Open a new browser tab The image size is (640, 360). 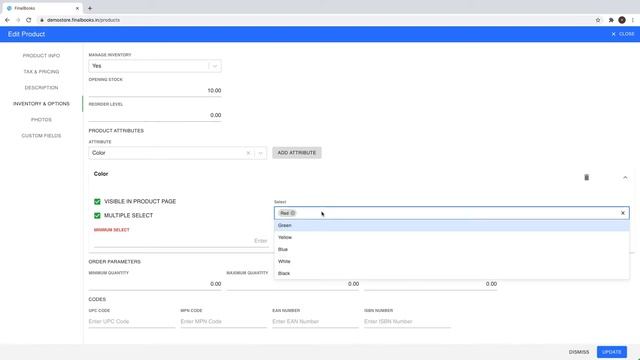click(x=90, y=8)
